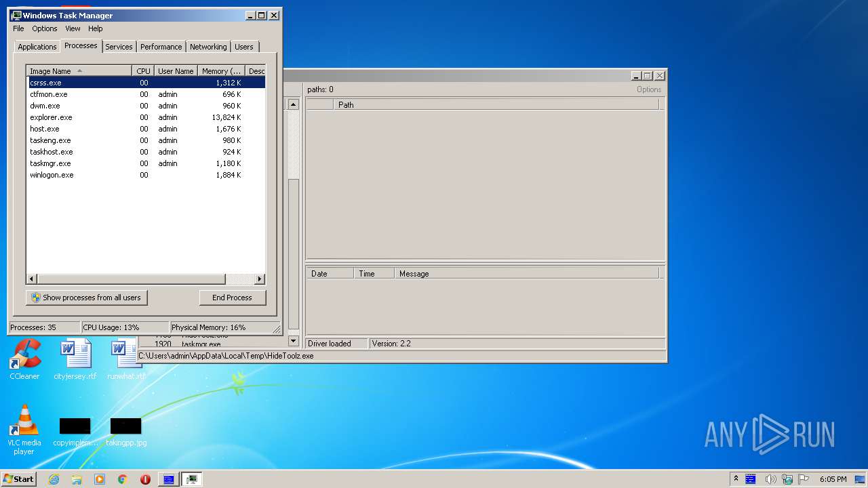The height and width of the screenshot is (488, 868).
Task: Click Show processes from all users
Action: click(x=87, y=298)
